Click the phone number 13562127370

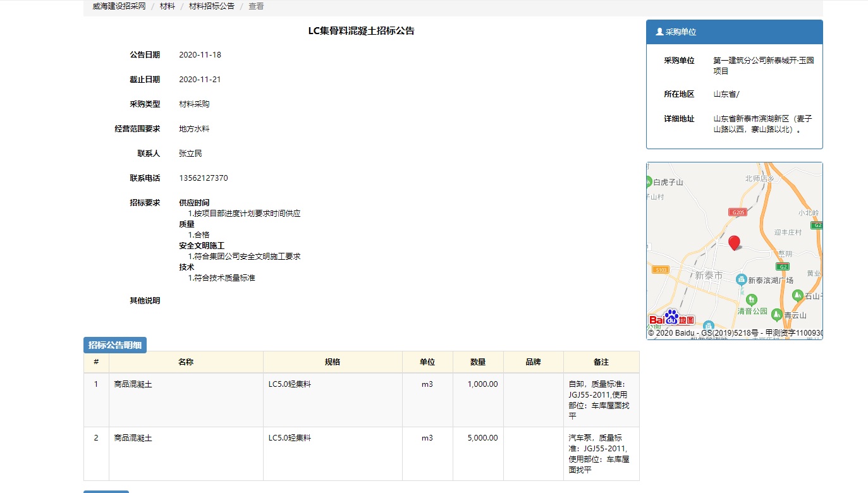point(204,178)
